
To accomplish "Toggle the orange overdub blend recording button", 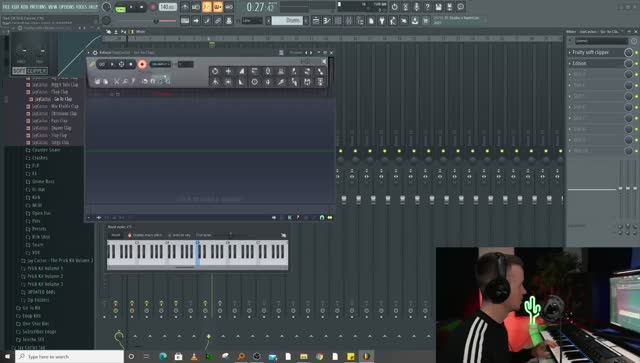I will click(x=218, y=7).
